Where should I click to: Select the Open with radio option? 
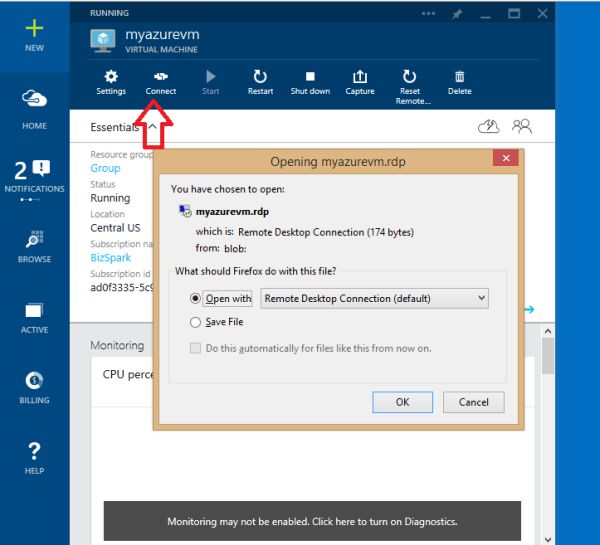click(x=195, y=299)
